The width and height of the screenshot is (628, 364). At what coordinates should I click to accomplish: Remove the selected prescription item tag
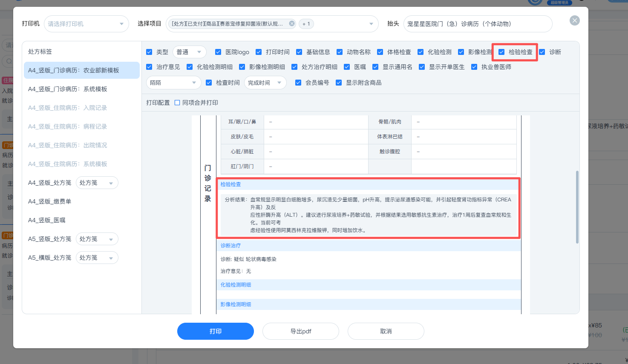point(292,24)
